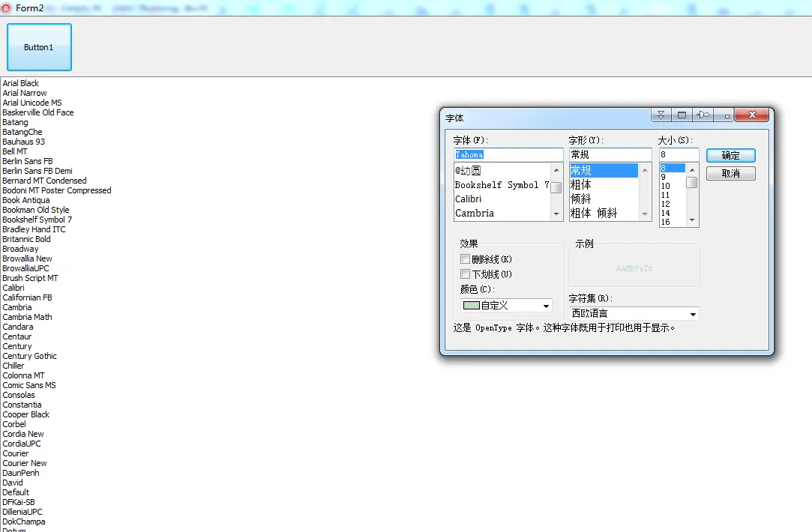Click the 取消 cancel button
Screen dimensions: 812x532
(731, 173)
